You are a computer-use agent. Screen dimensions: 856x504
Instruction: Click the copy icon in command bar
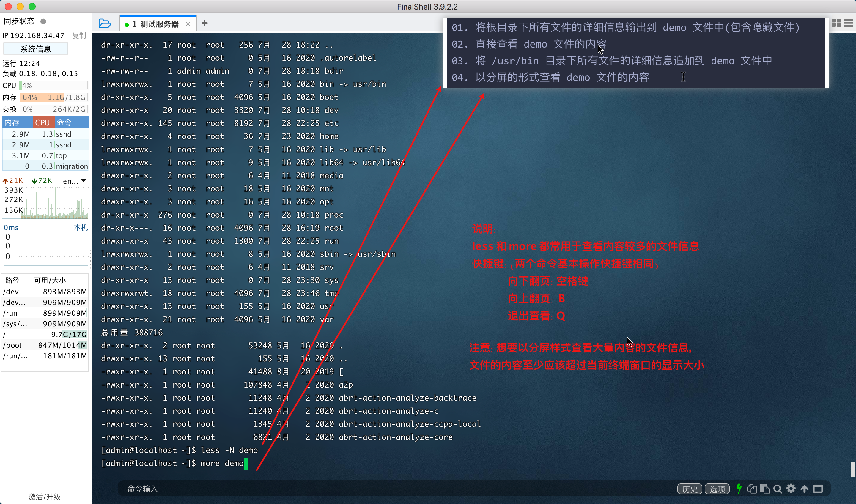[x=752, y=489]
